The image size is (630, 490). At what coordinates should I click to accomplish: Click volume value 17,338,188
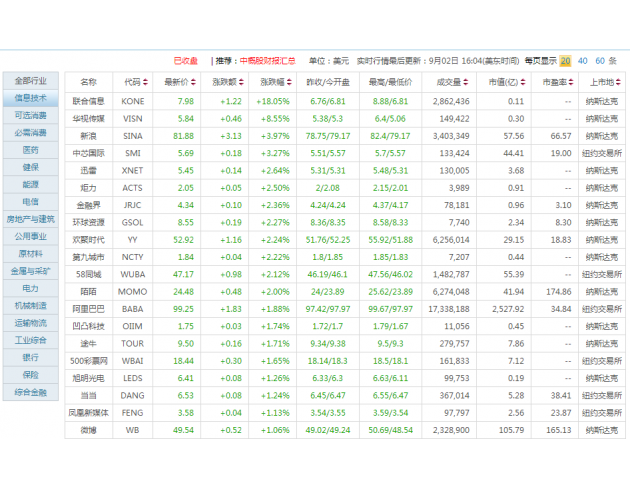[449, 309]
